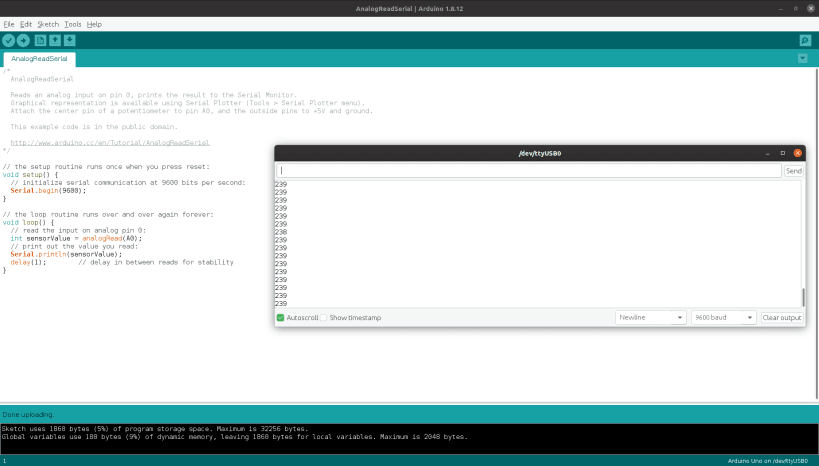Select the AnalogReadSerial tab
819x466 pixels.
click(x=39, y=59)
